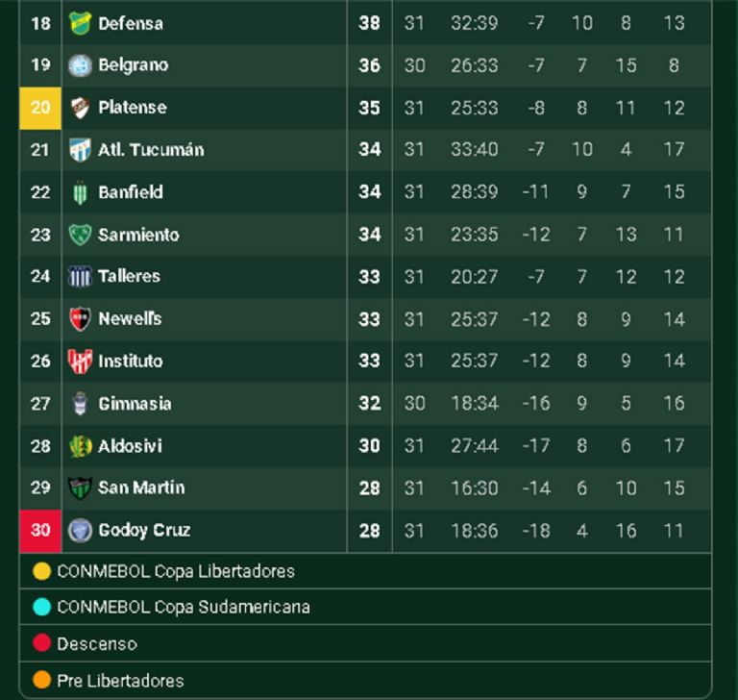The width and height of the screenshot is (738, 700).
Task: Click the Instituto crest icon
Action: point(81,361)
